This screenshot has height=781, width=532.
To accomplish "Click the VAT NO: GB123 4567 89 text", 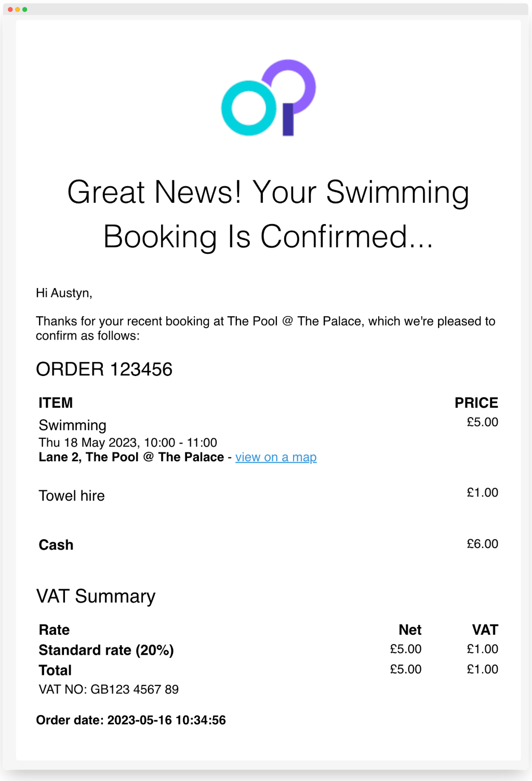I will (x=109, y=689).
